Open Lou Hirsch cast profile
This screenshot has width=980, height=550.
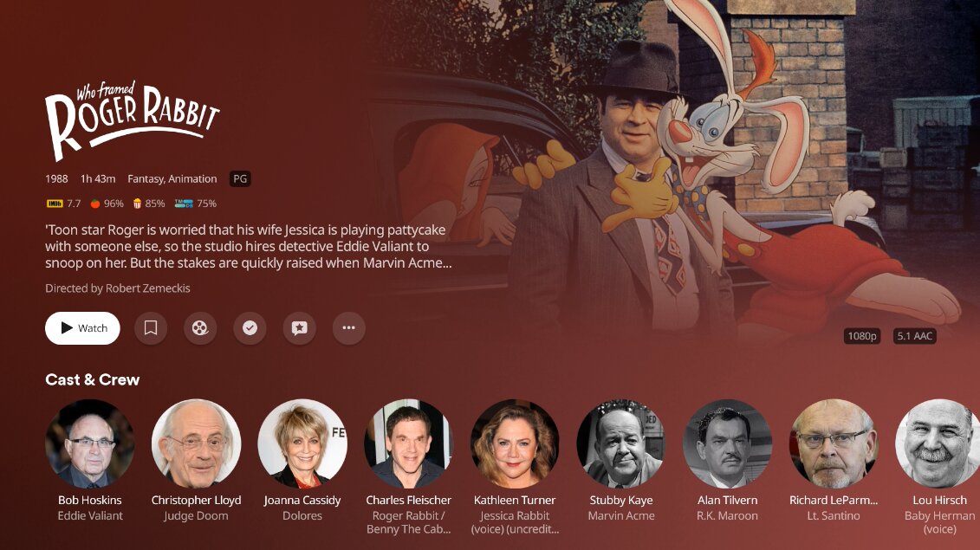click(x=938, y=443)
